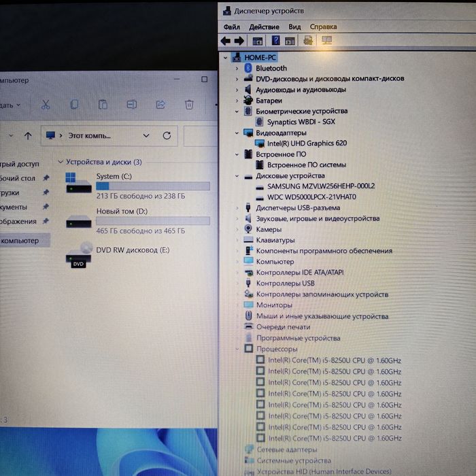The width and height of the screenshot is (476, 476).
Task: Click the Scan for hardware changes monitor icon
Action: pyautogui.click(x=326, y=40)
